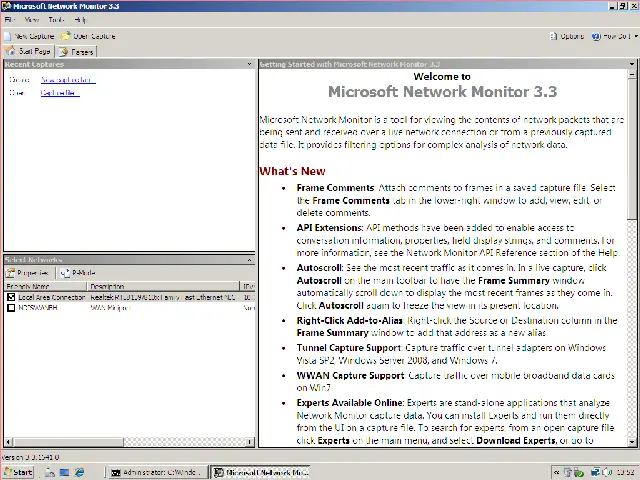Collapse the Select Networks panel

(x=249, y=260)
